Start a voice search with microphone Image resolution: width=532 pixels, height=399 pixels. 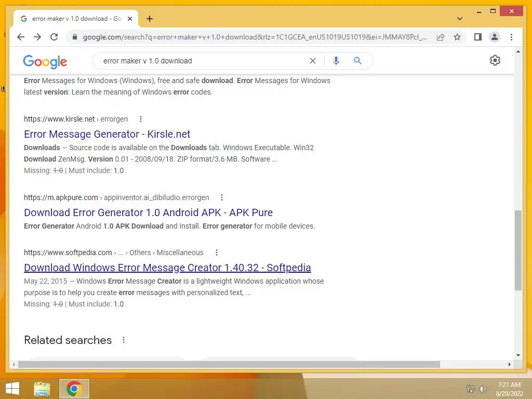point(336,61)
